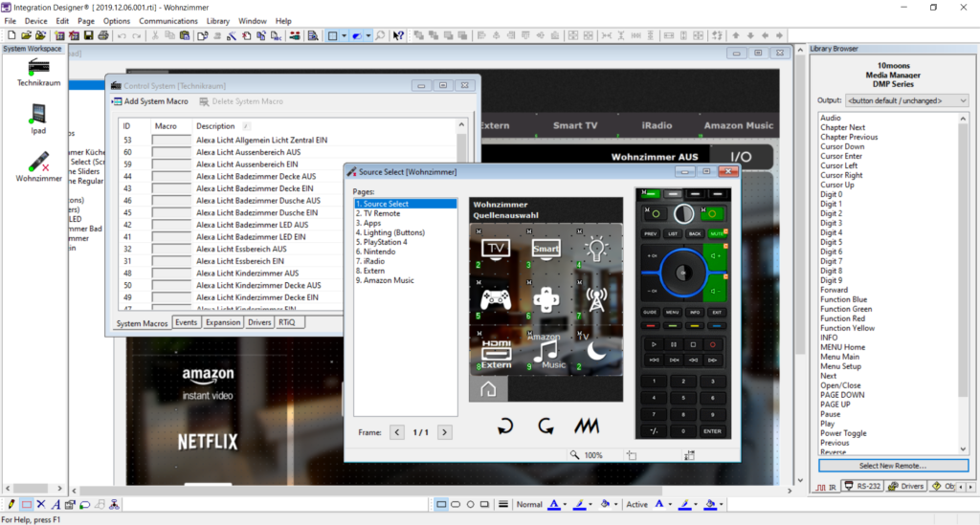Click the Home icon on remote page
Image resolution: width=980 pixels, height=525 pixels.
pos(488,389)
